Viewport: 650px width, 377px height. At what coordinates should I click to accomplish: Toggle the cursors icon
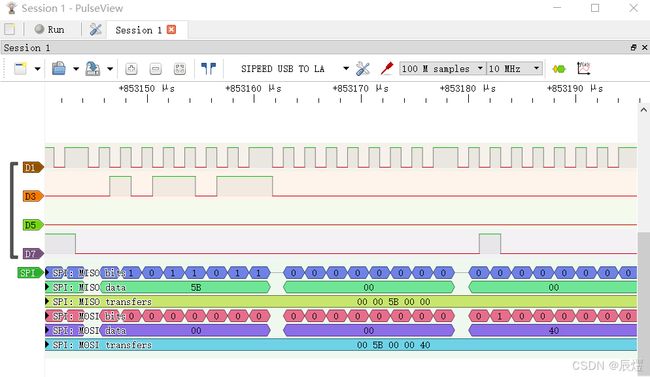click(x=209, y=68)
